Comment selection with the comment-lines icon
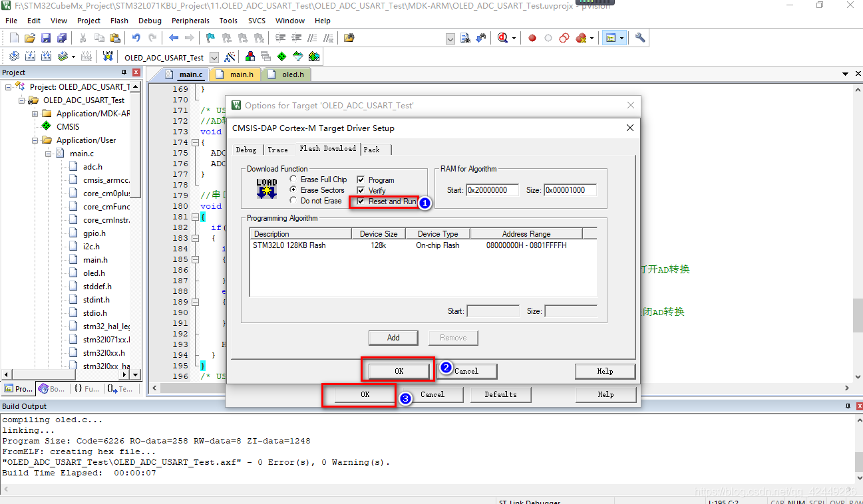863x504 pixels. tap(312, 38)
